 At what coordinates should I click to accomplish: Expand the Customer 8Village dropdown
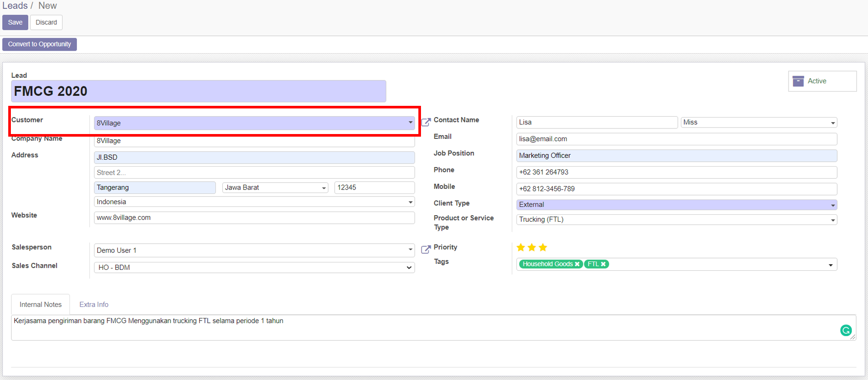point(411,123)
